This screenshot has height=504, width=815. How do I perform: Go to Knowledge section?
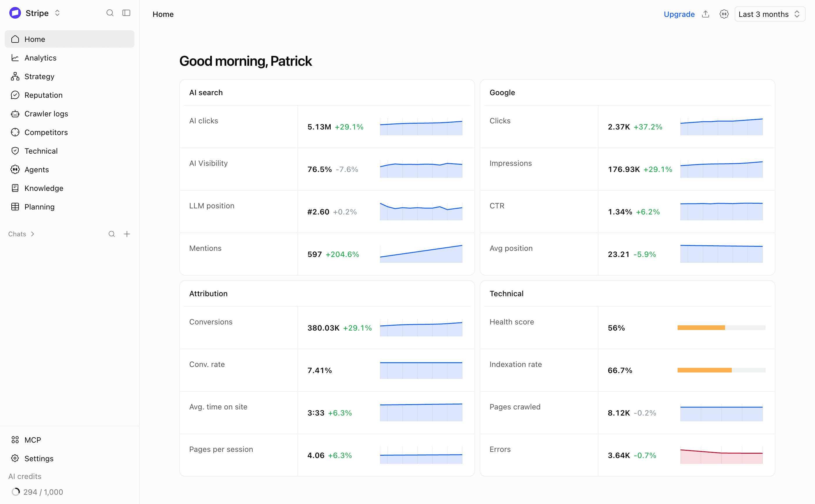(69, 188)
